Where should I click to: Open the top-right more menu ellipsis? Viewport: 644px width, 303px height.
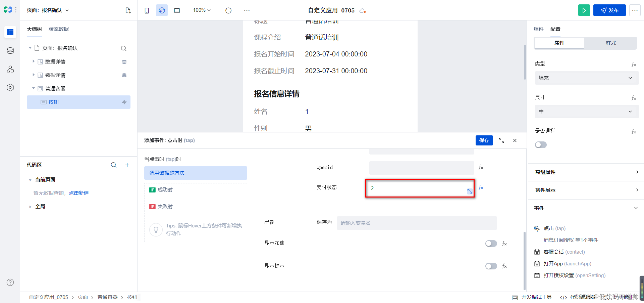tap(635, 10)
